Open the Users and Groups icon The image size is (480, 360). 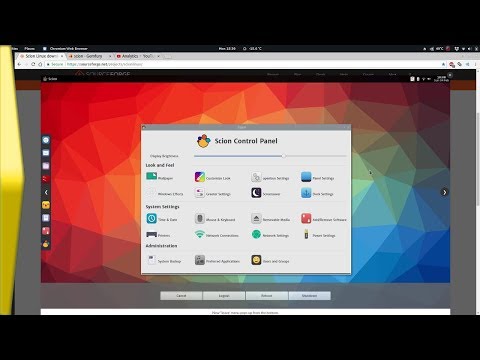coord(256,260)
